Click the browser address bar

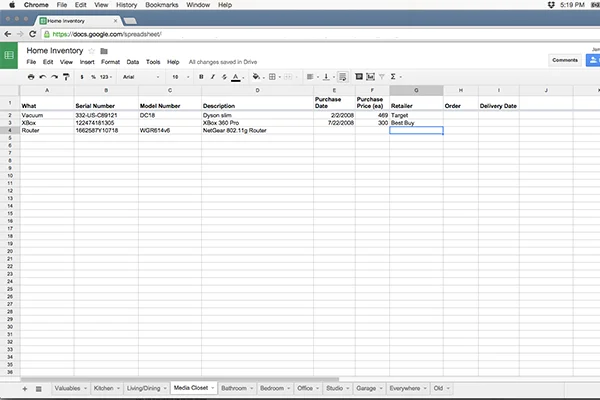pos(321,34)
